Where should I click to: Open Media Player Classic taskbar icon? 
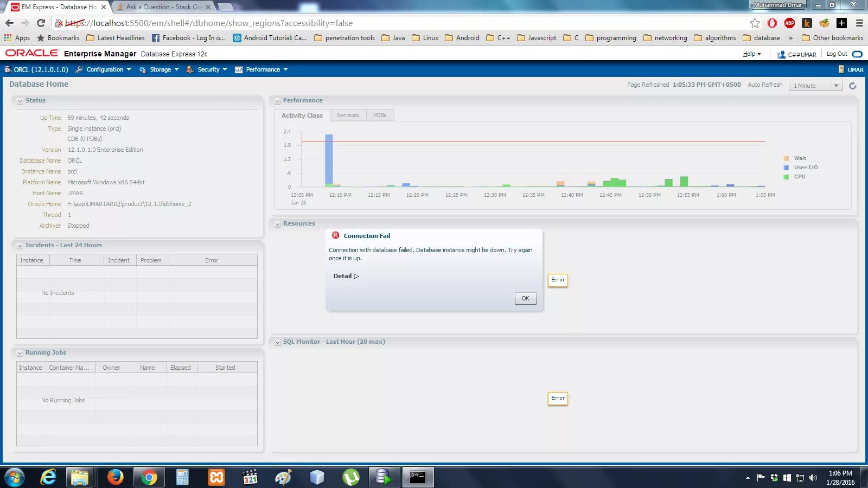click(x=250, y=477)
